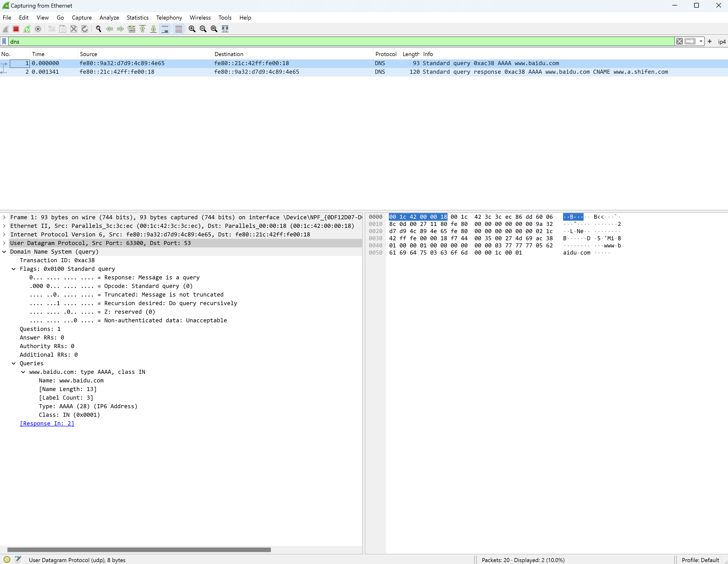Open the Statistics menu
This screenshot has width=728, height=564.
(x=138, y=18)
